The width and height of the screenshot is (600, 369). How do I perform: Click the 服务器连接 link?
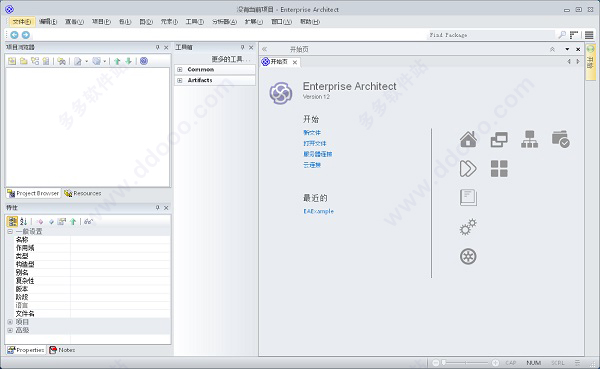click(x=318, y=154)
